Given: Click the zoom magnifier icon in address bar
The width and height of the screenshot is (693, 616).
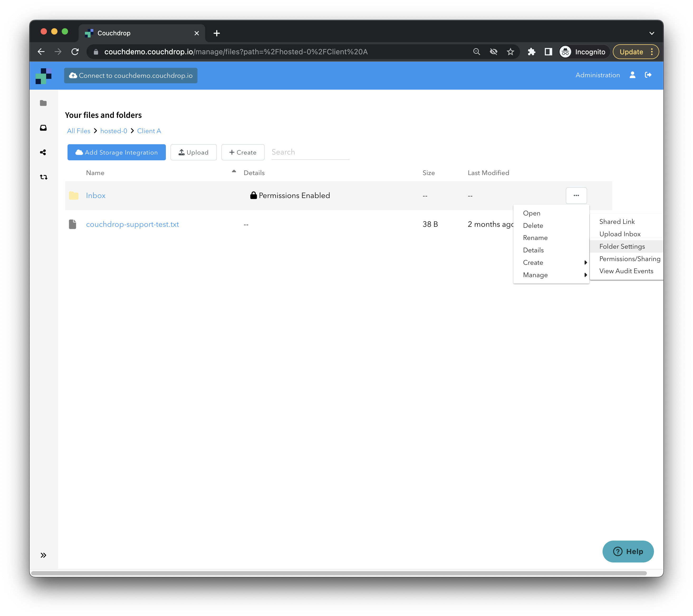Looking at the screenshot, I should 476,51.
